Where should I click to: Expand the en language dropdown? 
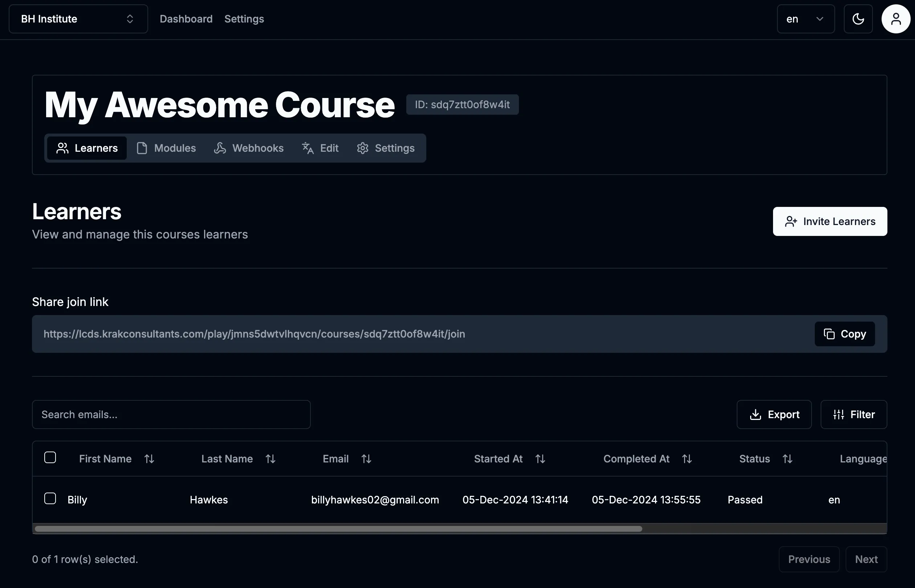point(805,19)
